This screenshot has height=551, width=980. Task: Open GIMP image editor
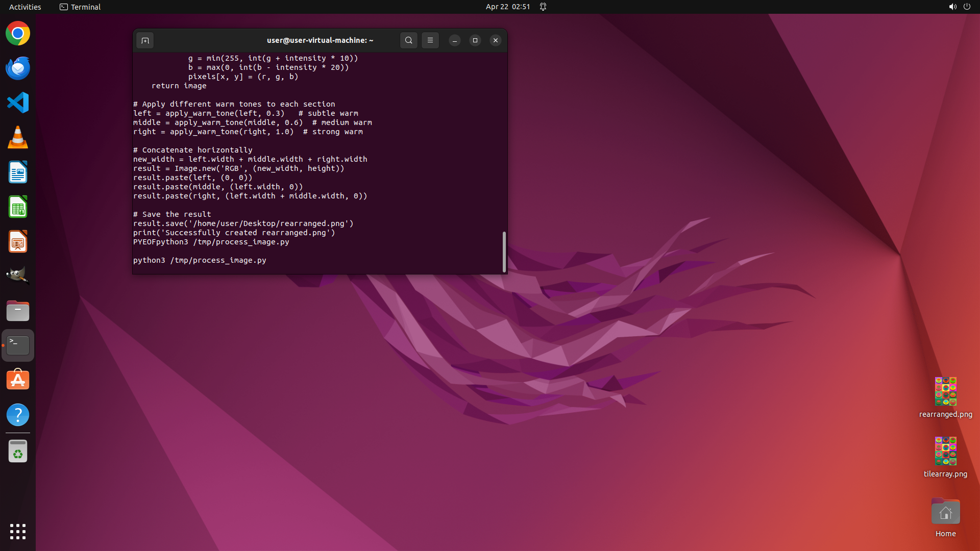pyautogui.click(x=18, y=276)
